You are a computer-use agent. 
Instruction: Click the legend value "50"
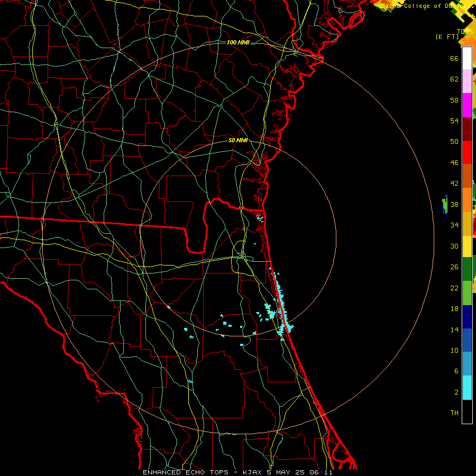pyautogui.click(x=454, y=141)
